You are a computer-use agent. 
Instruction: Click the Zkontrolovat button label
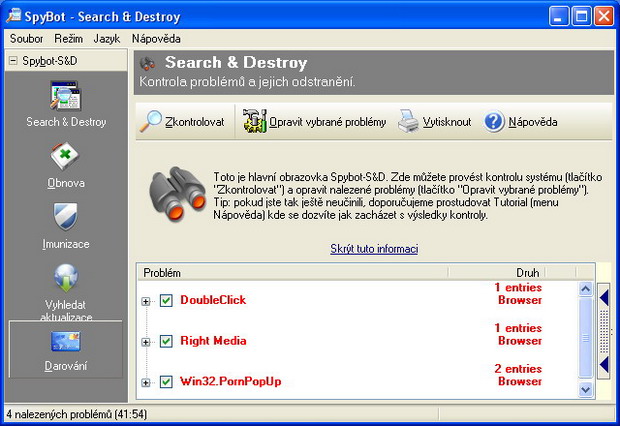coord(195,122)
